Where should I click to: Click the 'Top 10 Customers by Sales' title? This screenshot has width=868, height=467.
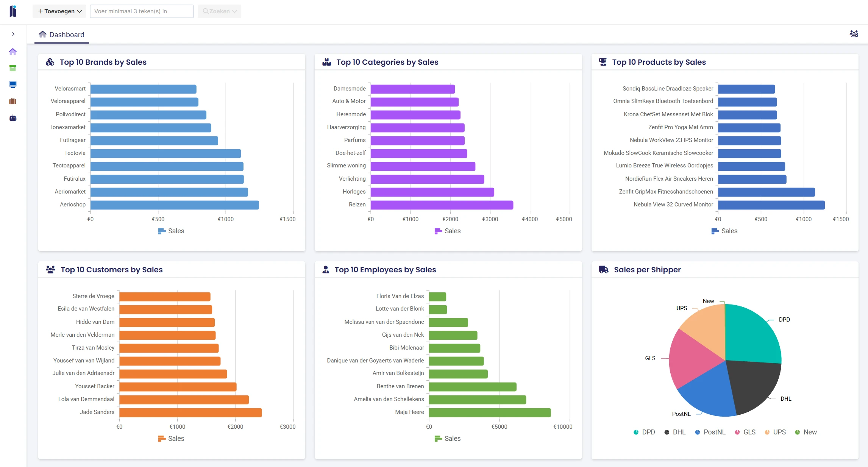112,270
